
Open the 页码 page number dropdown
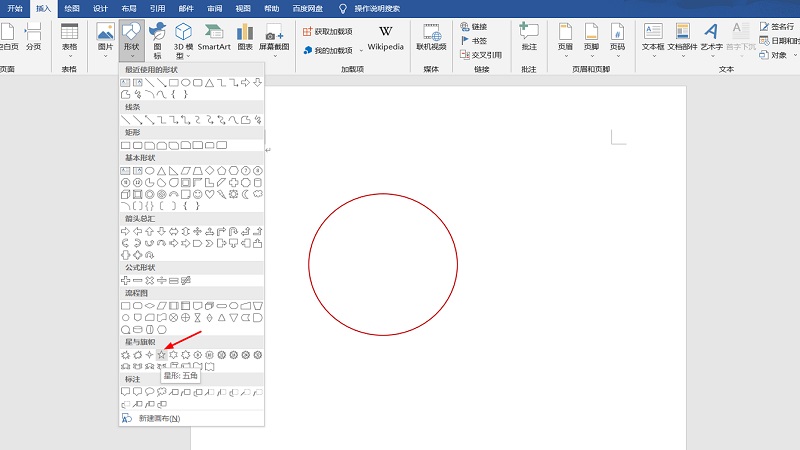click(617, 36)
